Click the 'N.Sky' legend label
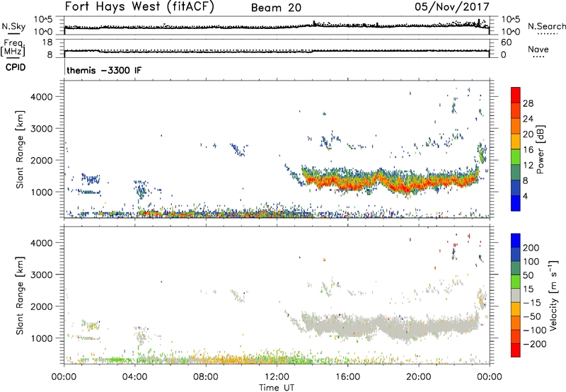 13,26
